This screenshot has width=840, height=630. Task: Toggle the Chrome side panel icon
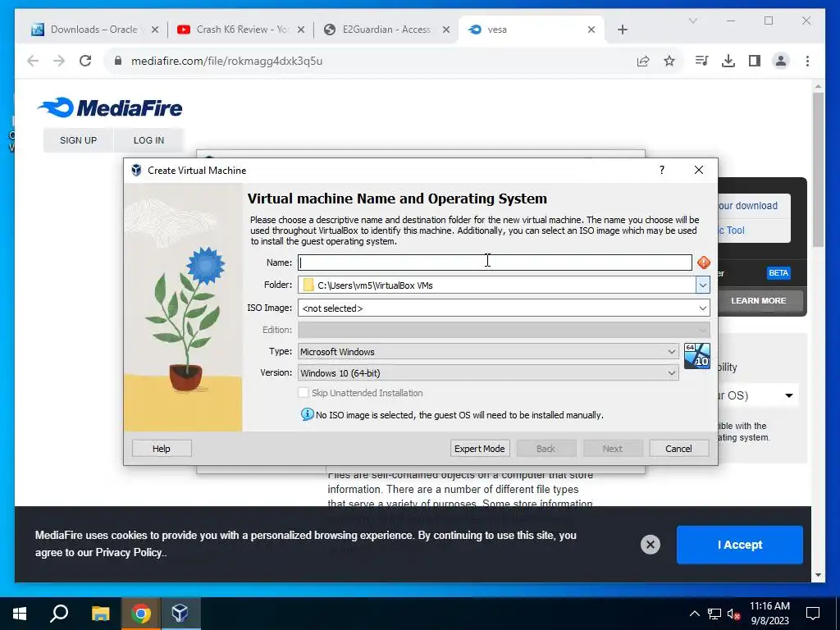[755, 61]
